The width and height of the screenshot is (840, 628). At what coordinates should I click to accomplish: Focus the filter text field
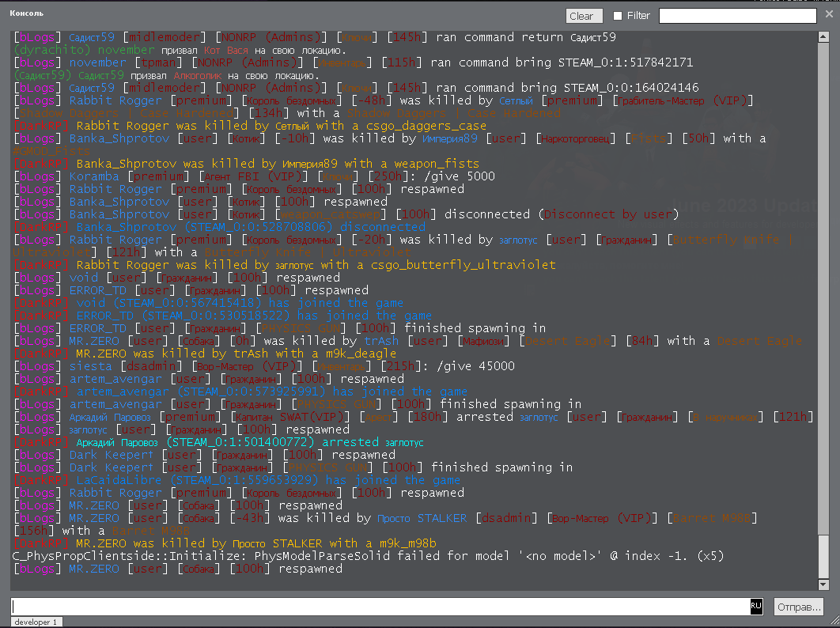click(737, 16)
